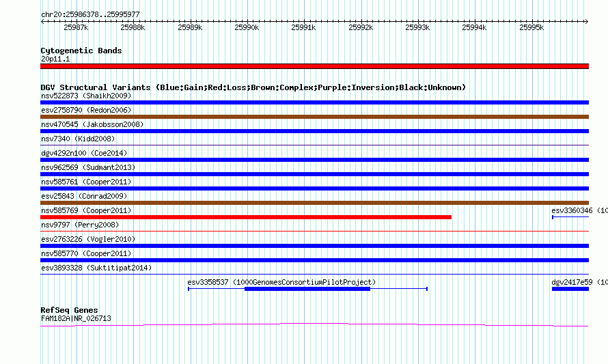Viewport: 608px width, 364px height.
Task: Click the brown bar for esv25843
Action: 314,203
